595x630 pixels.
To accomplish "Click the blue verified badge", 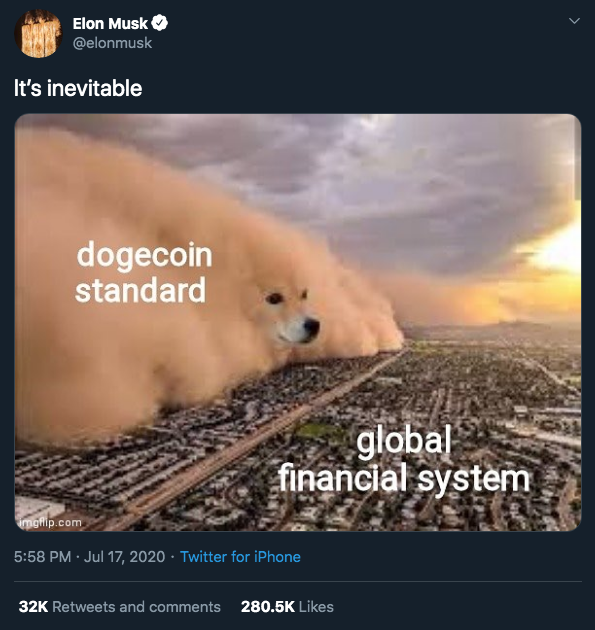I will (x=159, y=23).
